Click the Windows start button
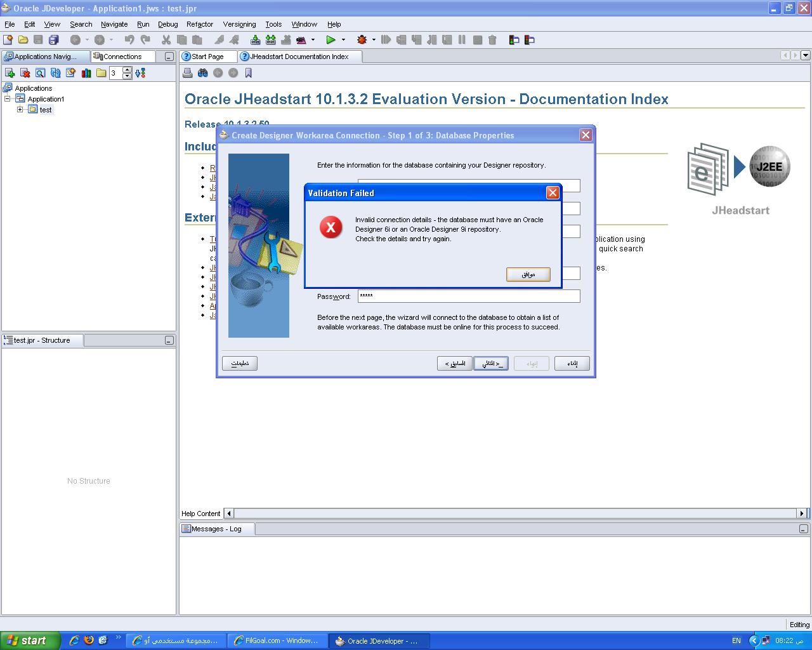 (30, 640)
